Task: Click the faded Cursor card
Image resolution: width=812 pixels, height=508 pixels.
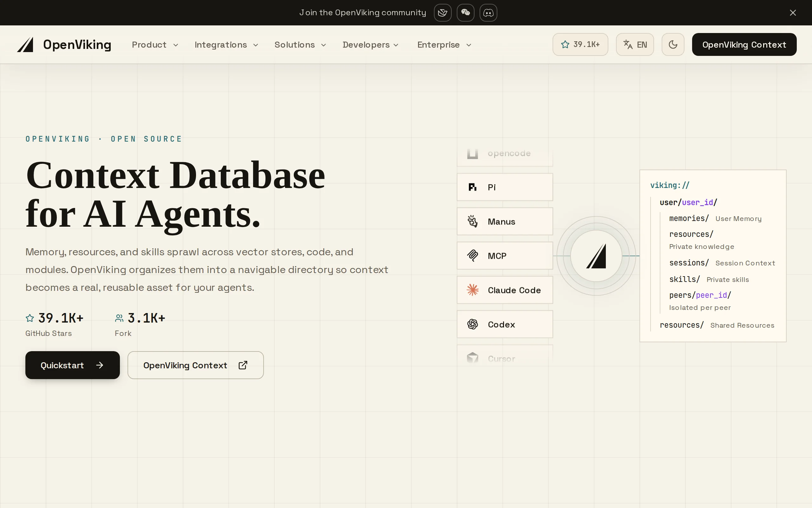Action: point(505,354)
